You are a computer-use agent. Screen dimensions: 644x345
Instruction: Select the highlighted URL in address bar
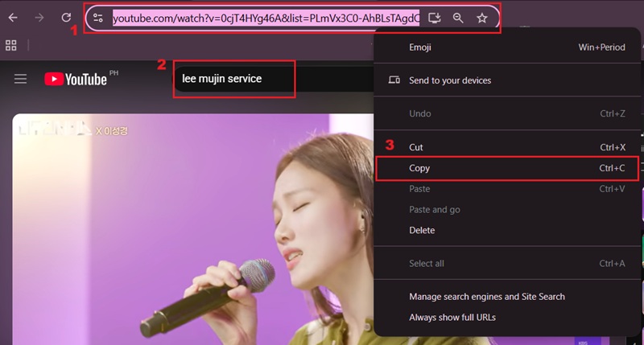[x=266, y=18]
